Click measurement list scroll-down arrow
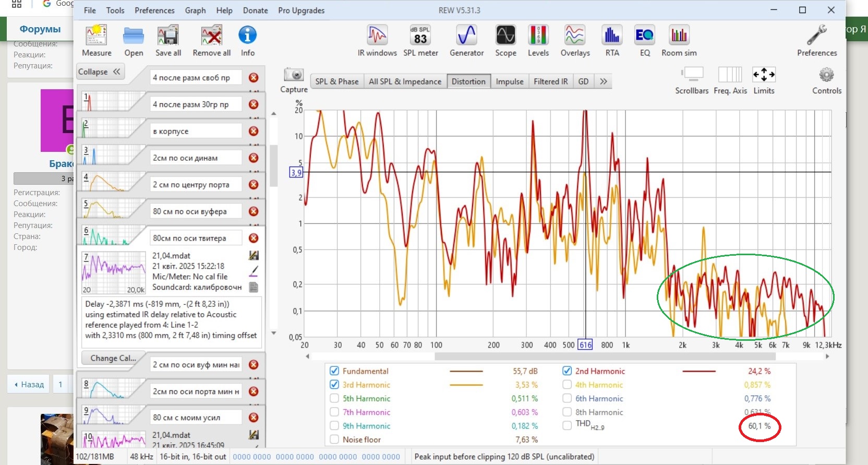Screen dimensions: 868x465 [x=273, y=333]
